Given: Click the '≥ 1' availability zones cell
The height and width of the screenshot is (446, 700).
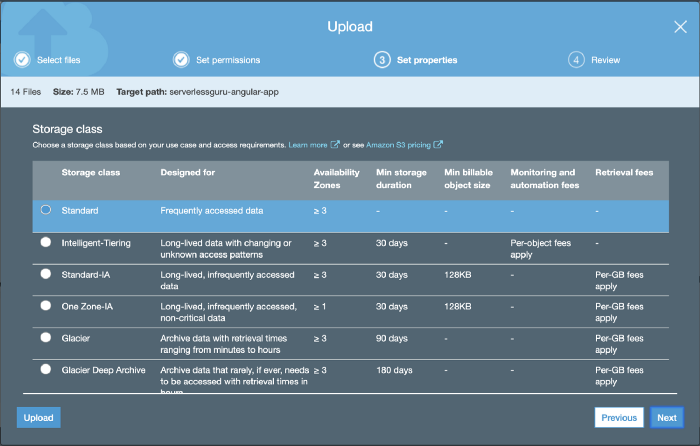Looking at the screenshot, I should tap(320, 306).
